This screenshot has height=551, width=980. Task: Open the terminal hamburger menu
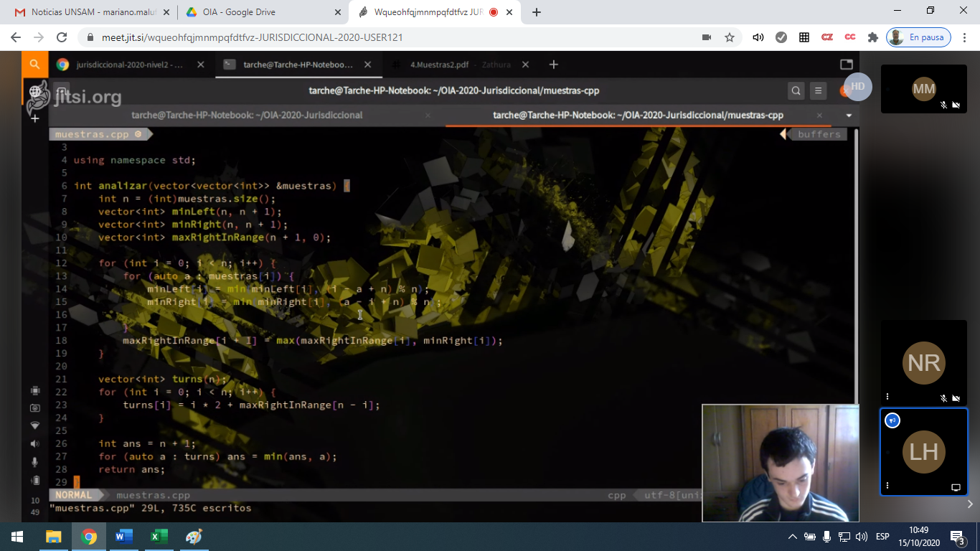(819, 90)
